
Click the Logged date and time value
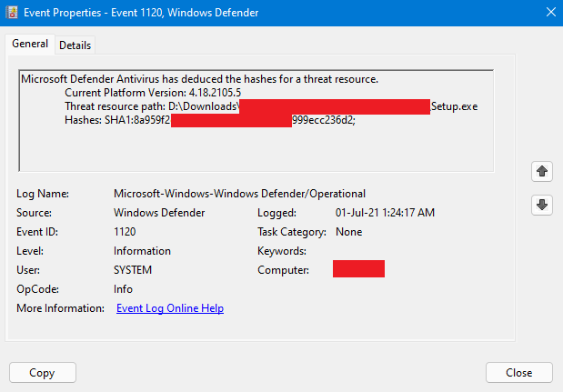pos(385,213)
